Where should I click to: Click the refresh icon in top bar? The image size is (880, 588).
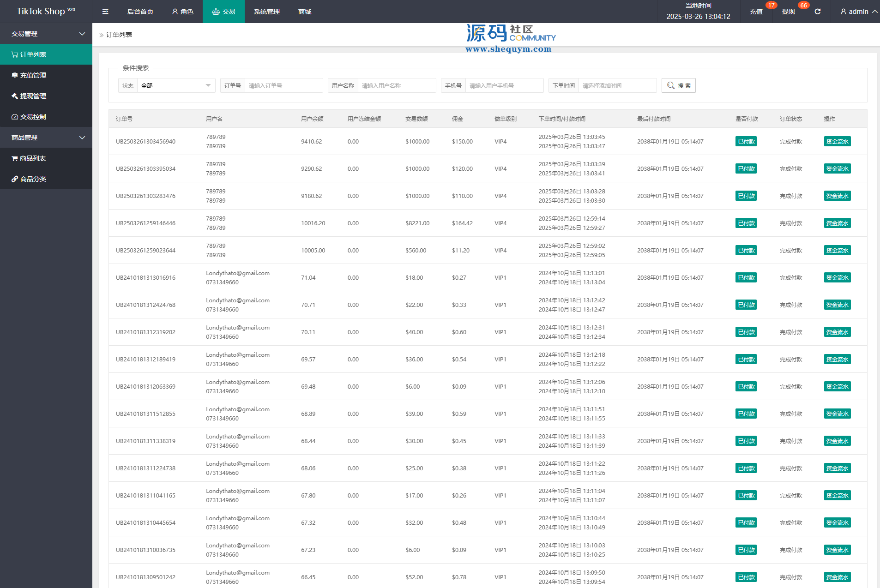point(817,12)
